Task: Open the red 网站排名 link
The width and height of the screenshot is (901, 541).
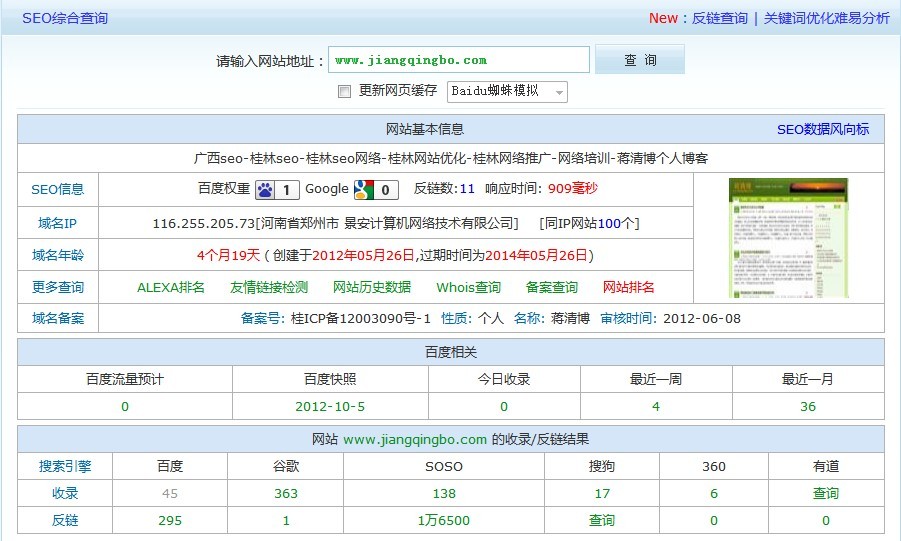Action: coord(628,287)
